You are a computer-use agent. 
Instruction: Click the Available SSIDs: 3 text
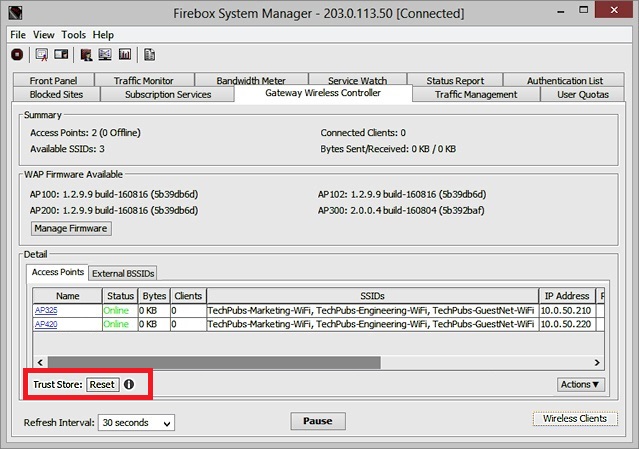pyautogui.click(x=67, y=149)
